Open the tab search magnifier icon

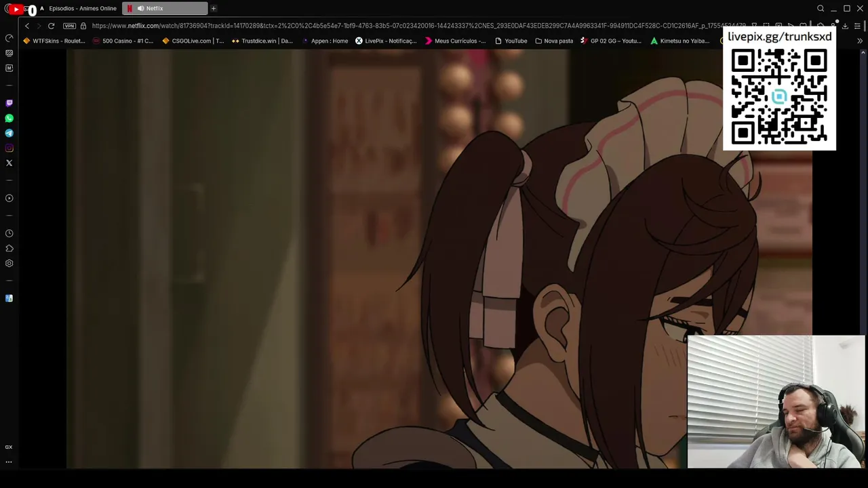pos(821,8)
